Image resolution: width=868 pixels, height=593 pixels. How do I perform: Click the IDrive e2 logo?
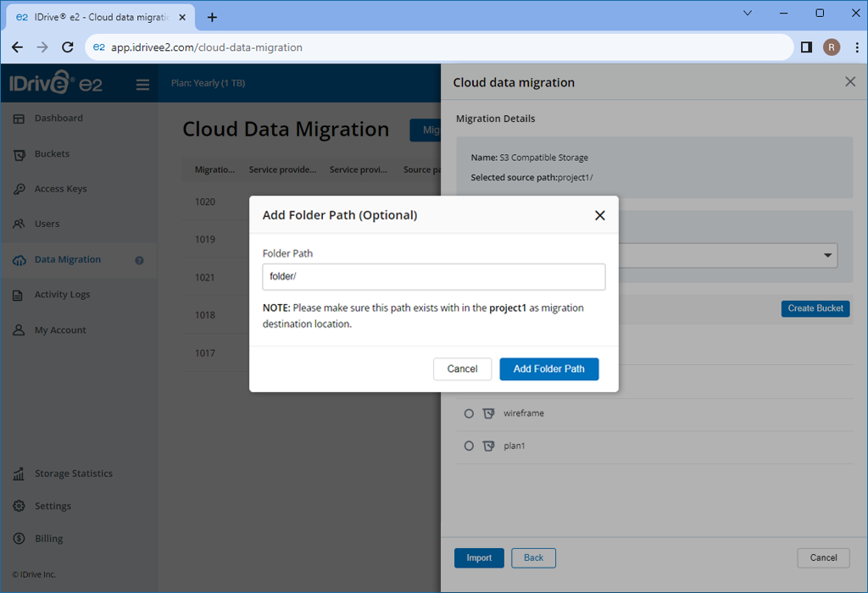[55, 83]
